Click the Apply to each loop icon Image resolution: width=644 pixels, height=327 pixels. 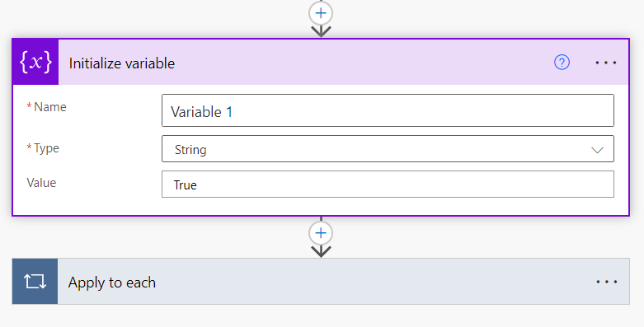pyautogui.click(x=35, y=282)
